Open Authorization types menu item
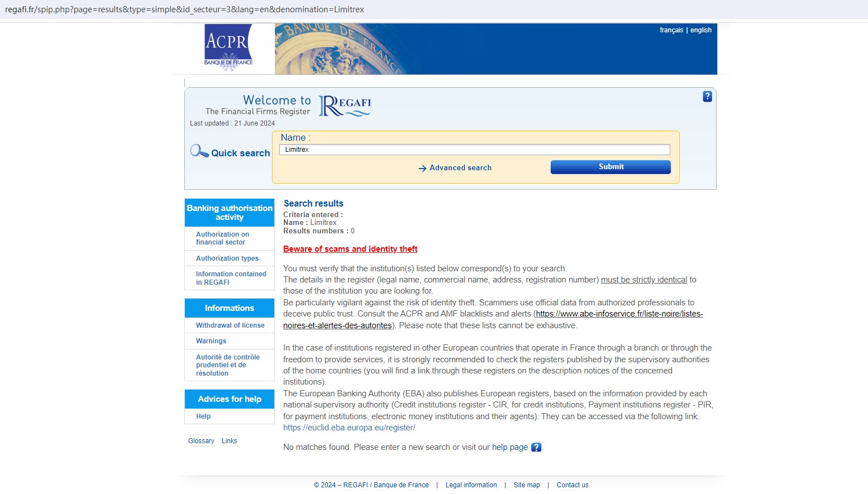The height and width of the screenshot is (494, 868). pyautogui.click(x=227, y=258)
